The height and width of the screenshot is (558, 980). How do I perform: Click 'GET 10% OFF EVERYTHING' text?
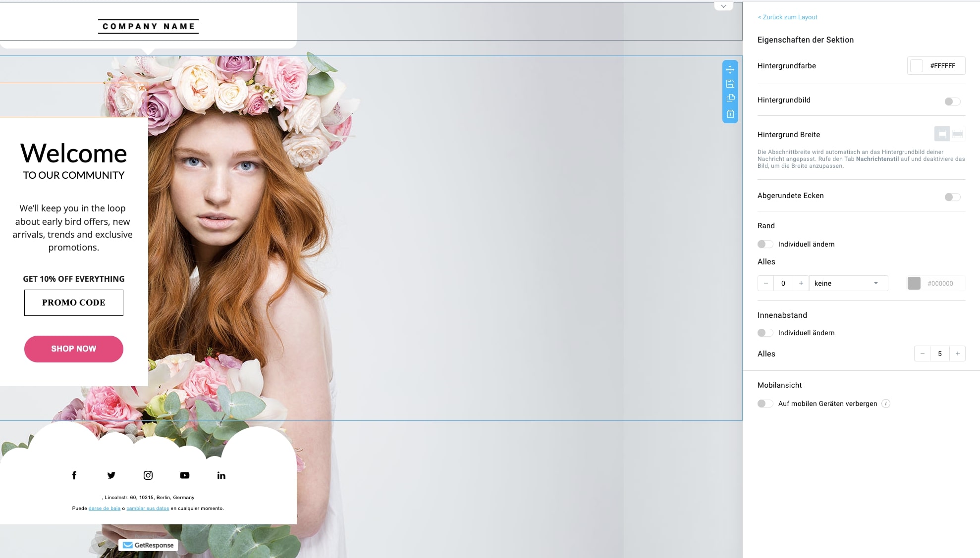coord(73,279)
